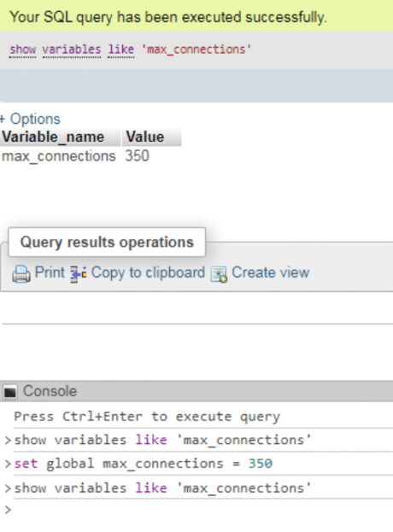Screen dimensions: 393x532
Task: Sort by the Variable_name column header
Action: click(53, 137)
